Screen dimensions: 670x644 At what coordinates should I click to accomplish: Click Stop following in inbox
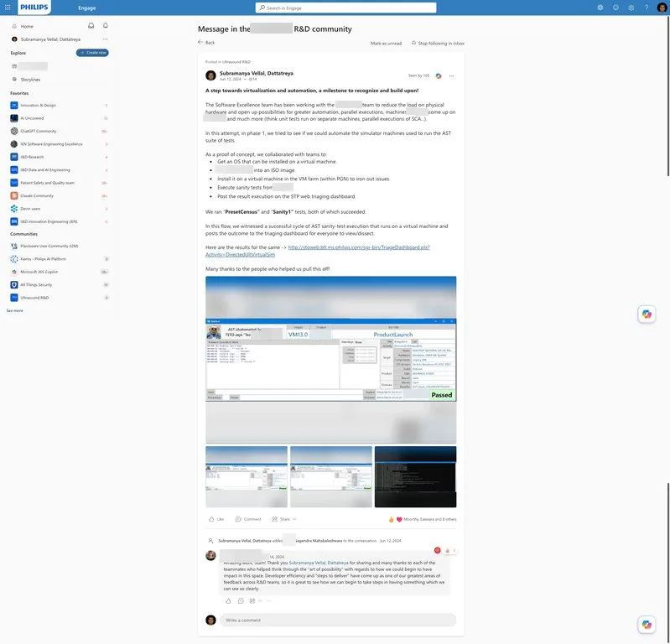pos(438,43)
